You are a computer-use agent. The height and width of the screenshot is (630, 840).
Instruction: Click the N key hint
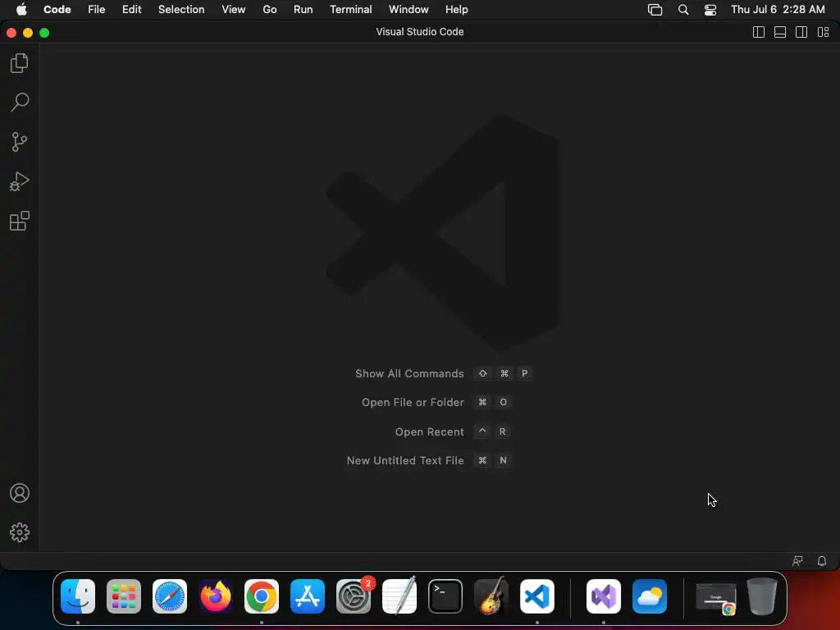tap(503, 461)
